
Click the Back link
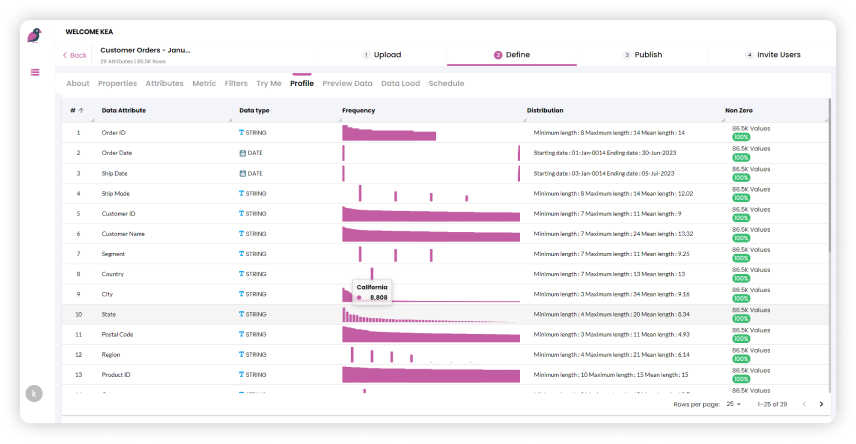coord(75,55)
